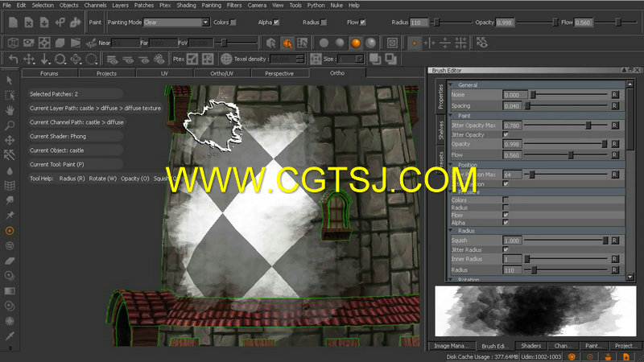Click the wireframe cube view icon
Viewport: 644px width, 362px height.
point(13,43)
